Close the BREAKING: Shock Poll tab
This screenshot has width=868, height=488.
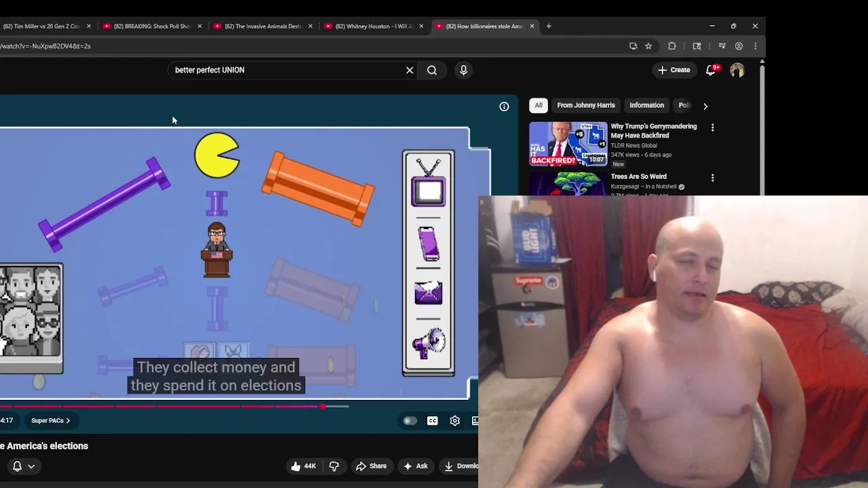199,26
